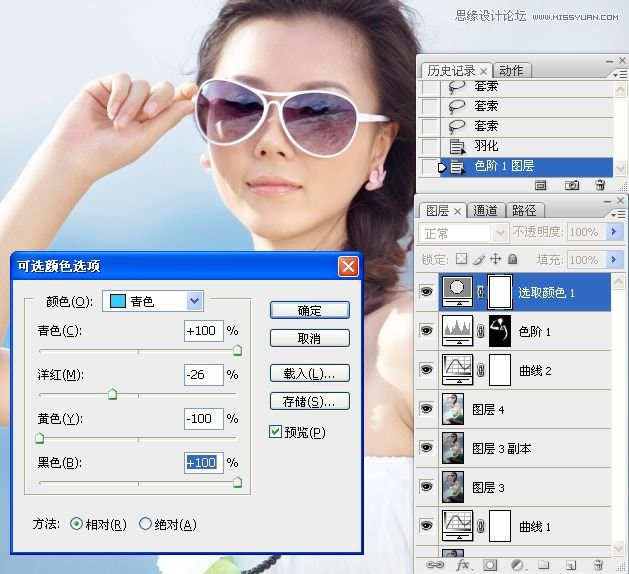Click the 黄色 yellow value input field

[x=203, y=418]
